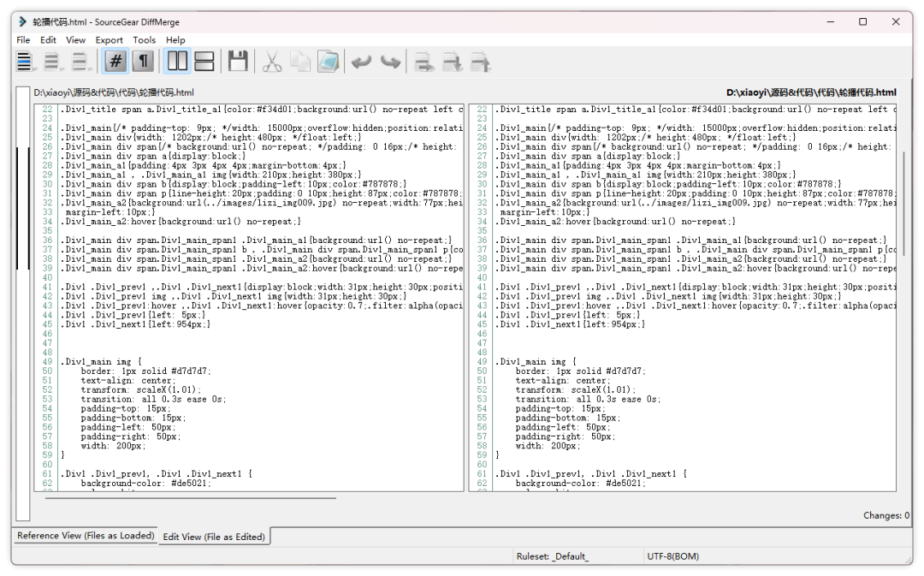Click line number 41 in left pane

pyautogui.click(x=47, y=287)
